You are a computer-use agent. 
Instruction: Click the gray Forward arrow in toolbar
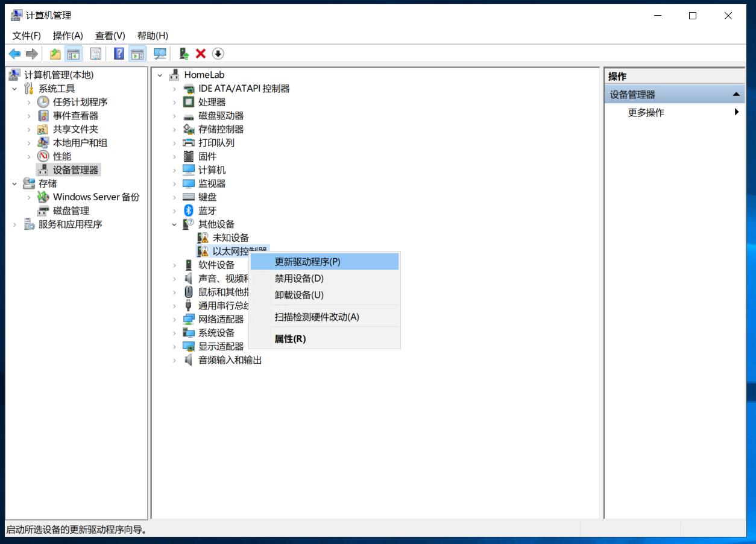point(32,54)
